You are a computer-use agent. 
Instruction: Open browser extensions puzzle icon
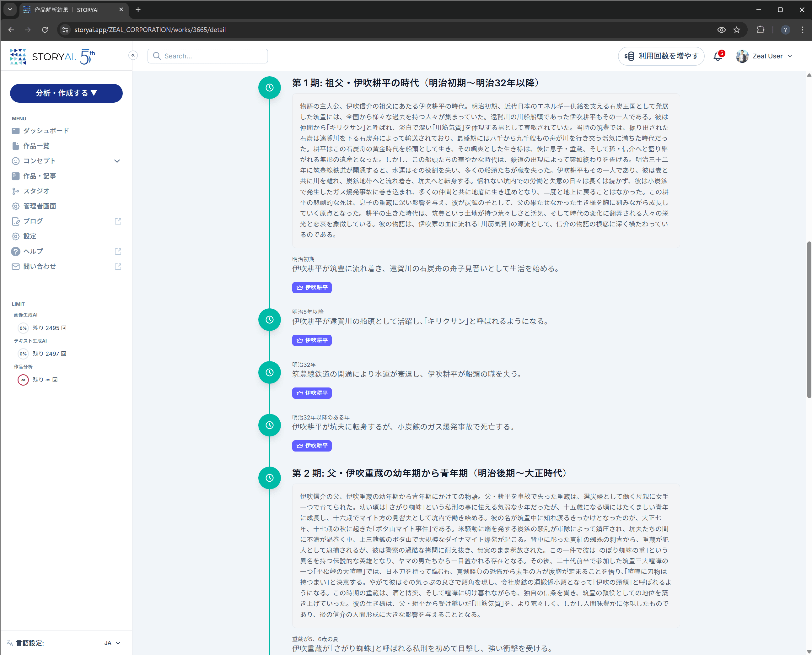pos(760,30)
